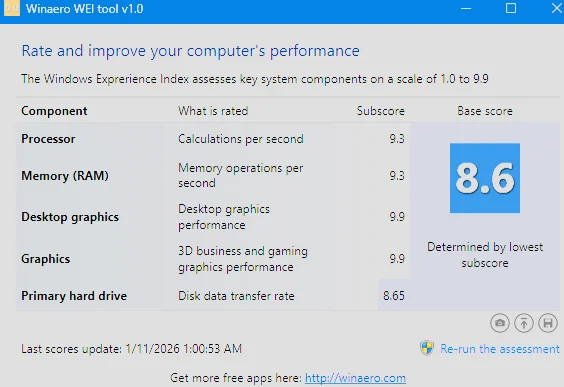
Task: Click 'Rate and improve your computer's performance' heading
Action: pos(190,51)
